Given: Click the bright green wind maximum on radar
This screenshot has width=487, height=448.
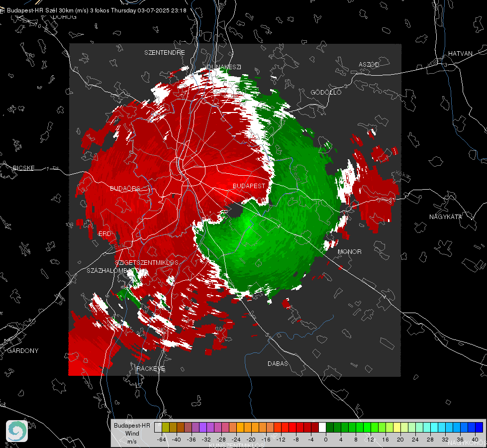Looking at the screenshot, I should [x=248, y=225].
